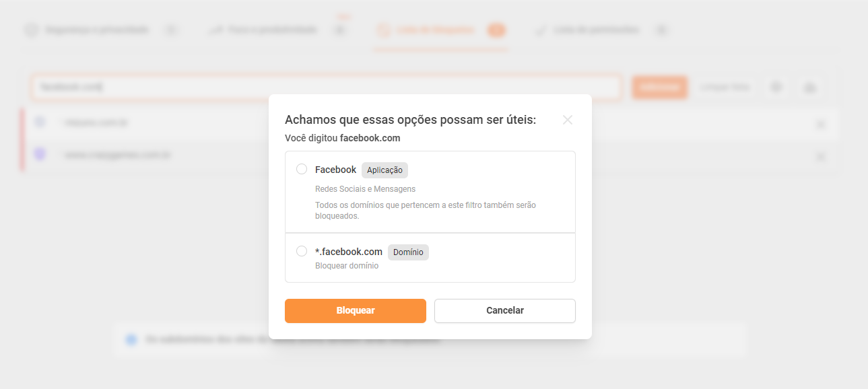Delete the crazygames.com.br row using its X icon
868x389 pixels.
click(x=820, y=156)
